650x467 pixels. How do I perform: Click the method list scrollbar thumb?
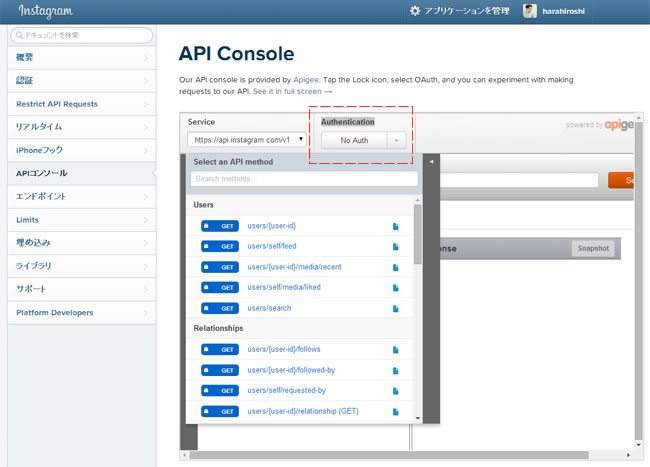[417, 235]
